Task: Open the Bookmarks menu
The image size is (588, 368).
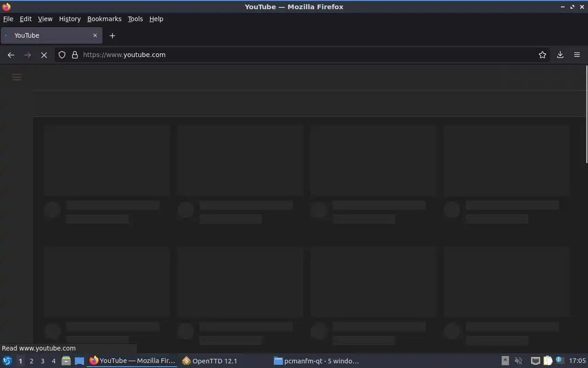Action: click(104, 19)
